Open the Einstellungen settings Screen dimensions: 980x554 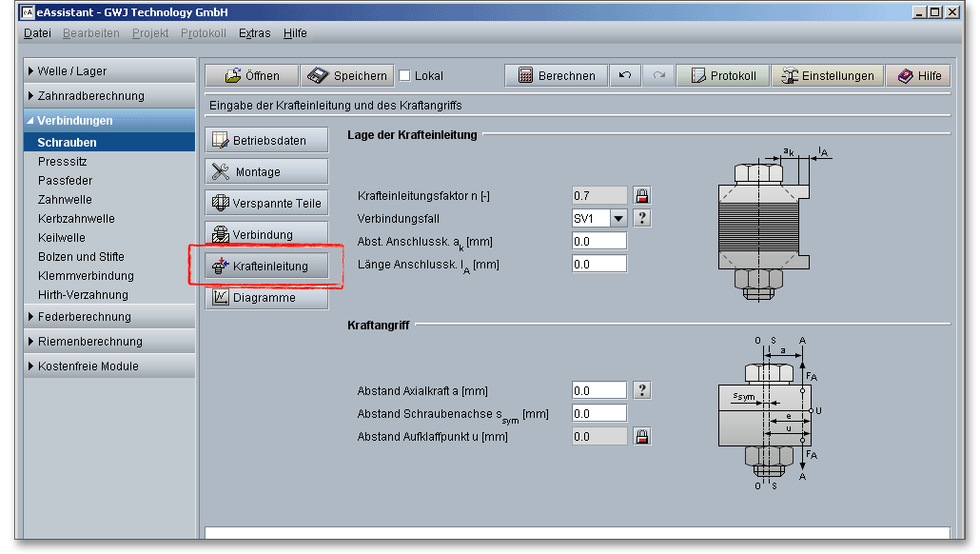[827, 76]
